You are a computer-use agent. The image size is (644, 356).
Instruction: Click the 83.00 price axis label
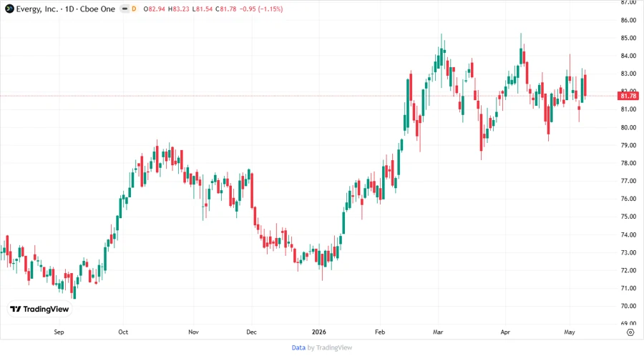coord(628,74)
